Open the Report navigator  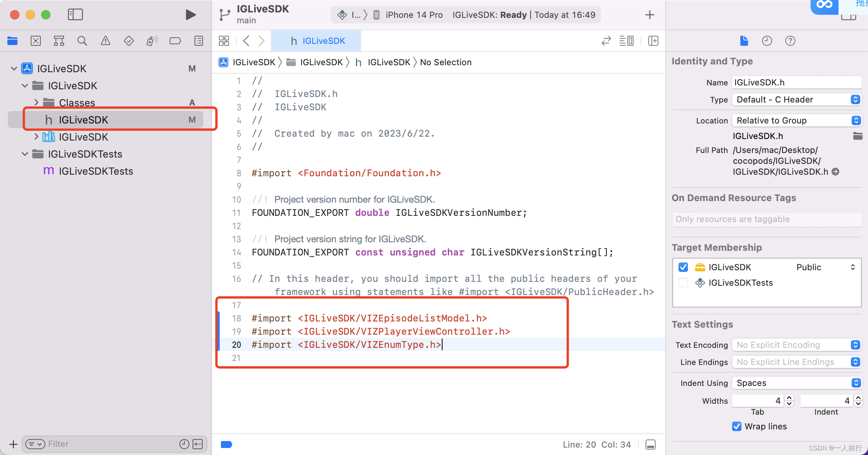pos(199,41)
